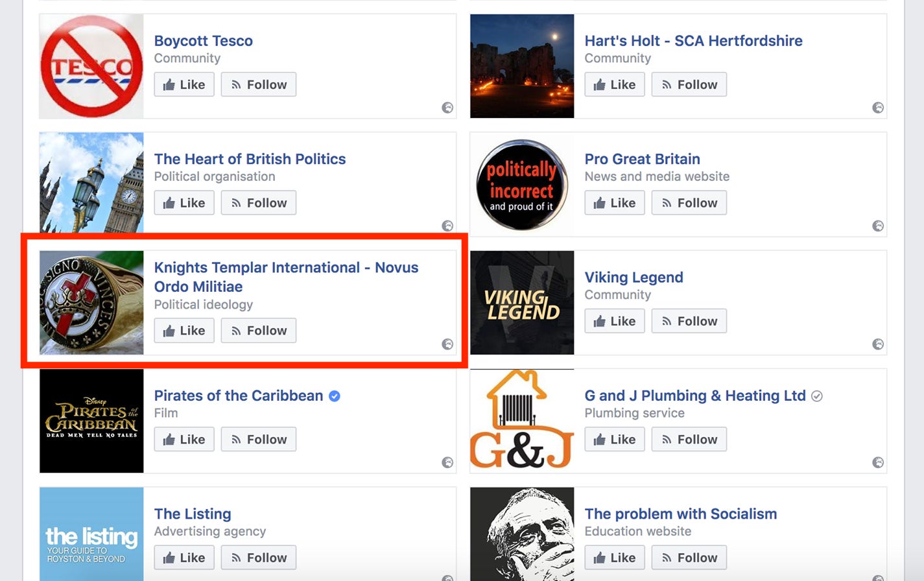The image size is (924, 581).
Task: Open The problem with Socialism link
Action: tap(681, 514)
